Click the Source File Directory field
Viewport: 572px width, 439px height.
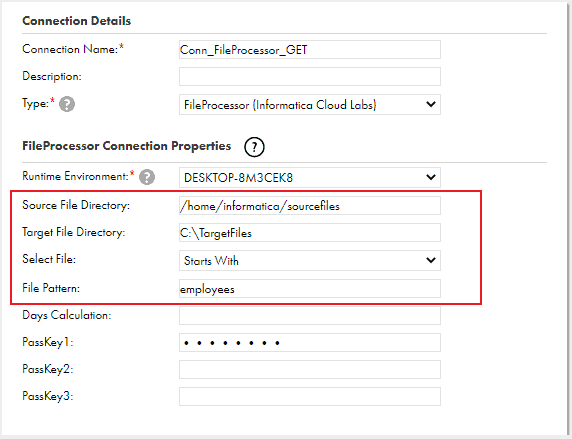pyautogui.click(x=310, y=206)
